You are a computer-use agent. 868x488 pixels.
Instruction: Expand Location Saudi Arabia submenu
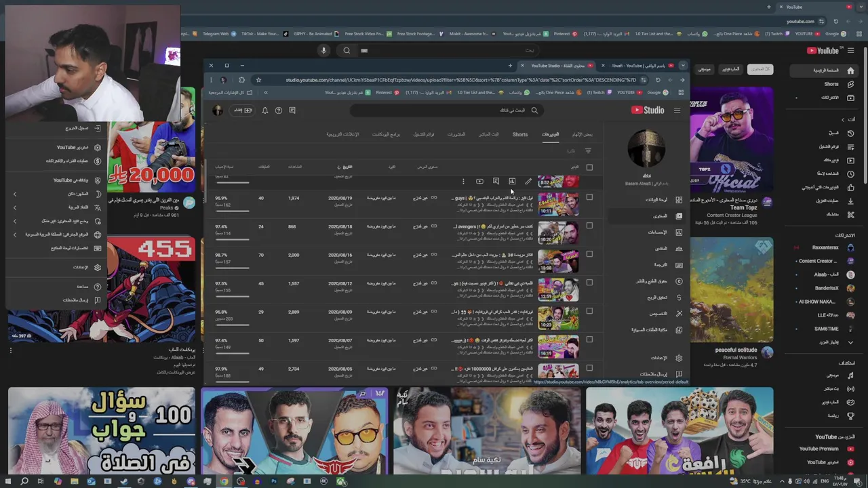(x=15, y=235)
